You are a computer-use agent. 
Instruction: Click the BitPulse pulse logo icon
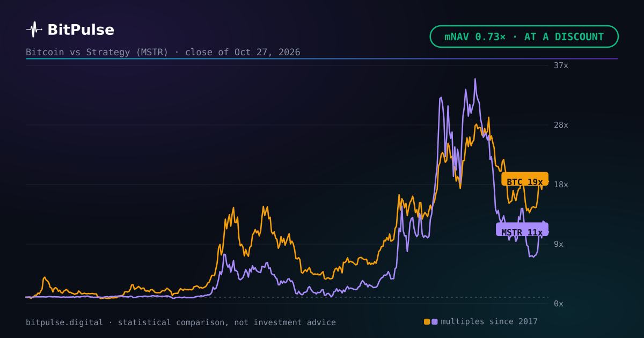34,30
